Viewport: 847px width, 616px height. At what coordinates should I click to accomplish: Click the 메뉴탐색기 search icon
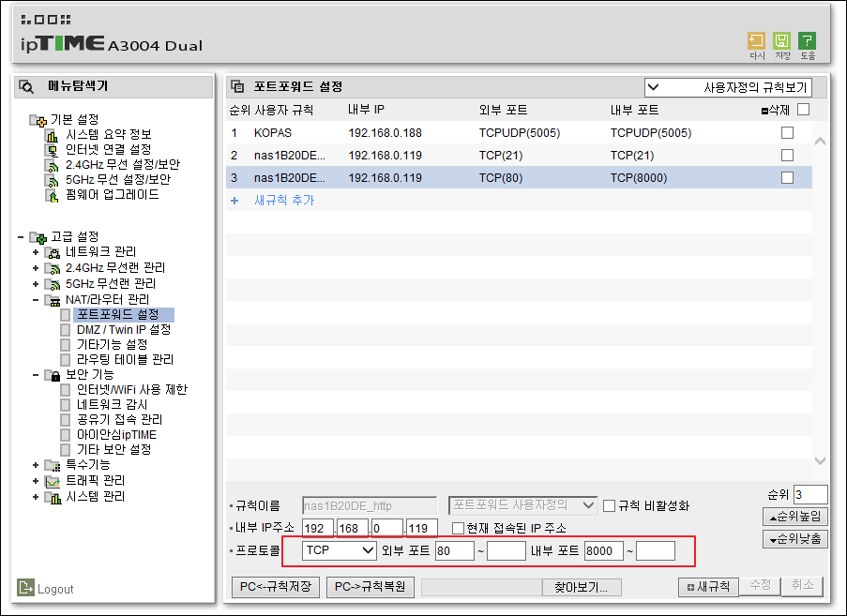pyautogui.click(x=26, y=86)
